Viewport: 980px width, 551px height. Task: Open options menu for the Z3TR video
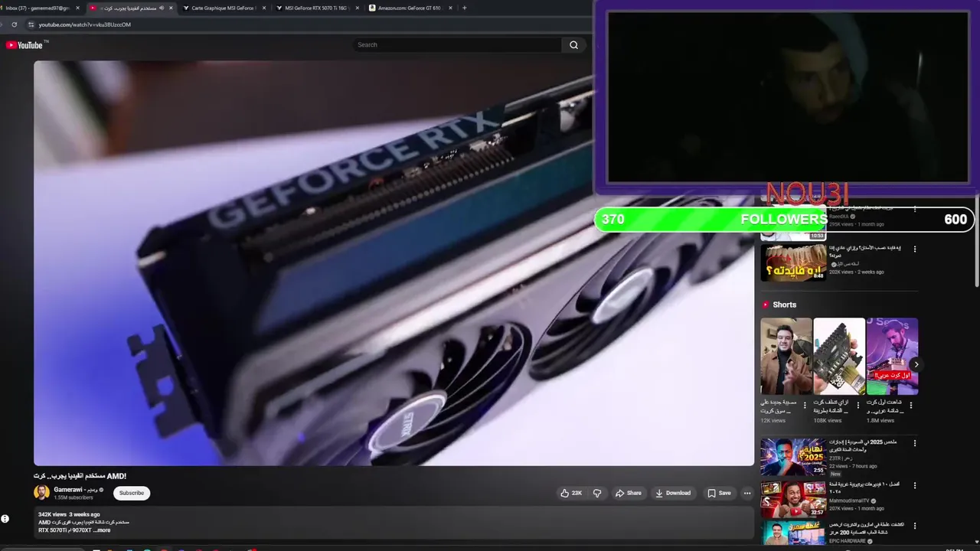(x=914, y=443)
